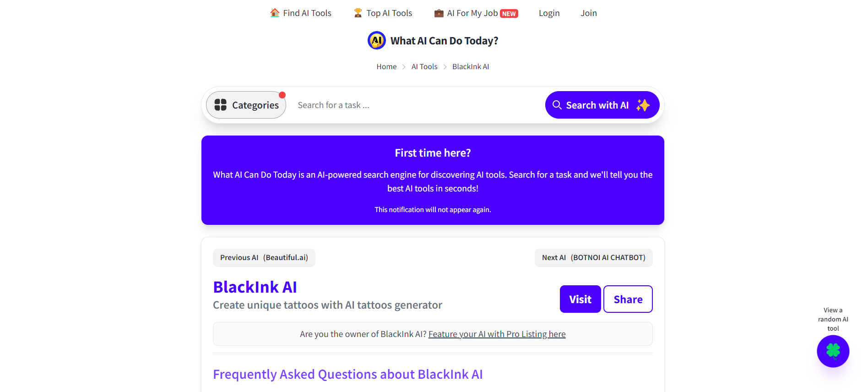Screen dimensions: 868x392
Task: Go to Home breadcrumb
Action: [386, 66]
